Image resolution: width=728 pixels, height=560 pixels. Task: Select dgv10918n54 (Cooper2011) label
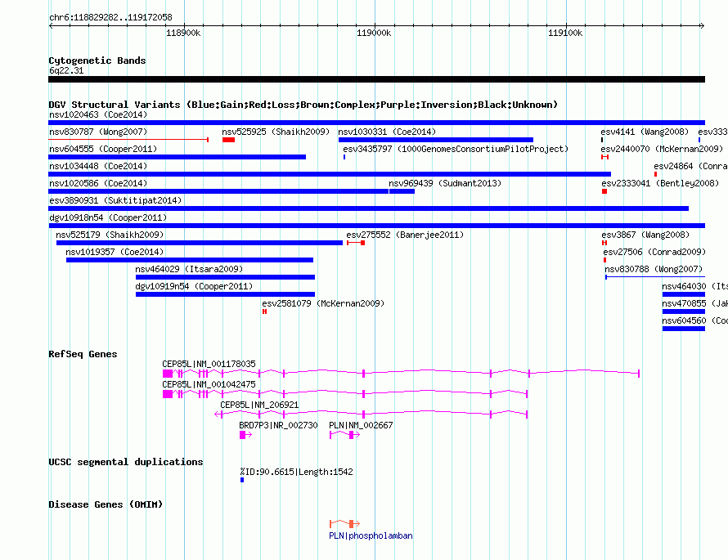click(108, 217)
